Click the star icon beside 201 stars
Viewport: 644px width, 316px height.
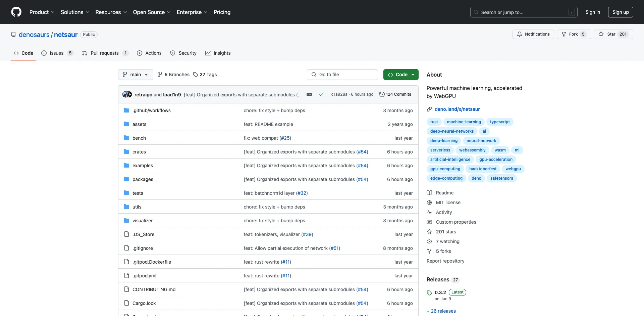[429, 232]
